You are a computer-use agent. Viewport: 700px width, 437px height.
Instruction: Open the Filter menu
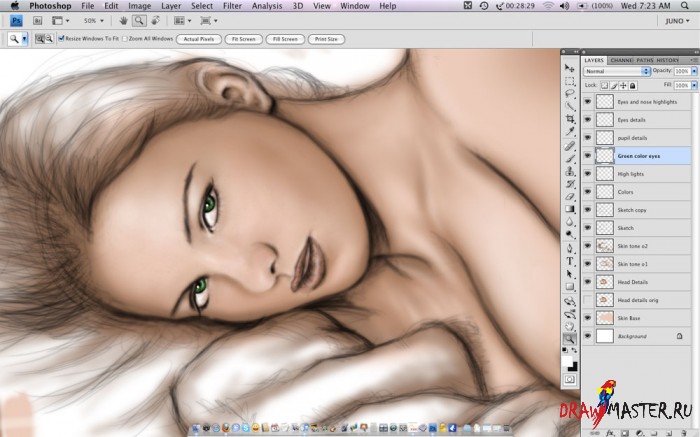[x=232, y=6]
